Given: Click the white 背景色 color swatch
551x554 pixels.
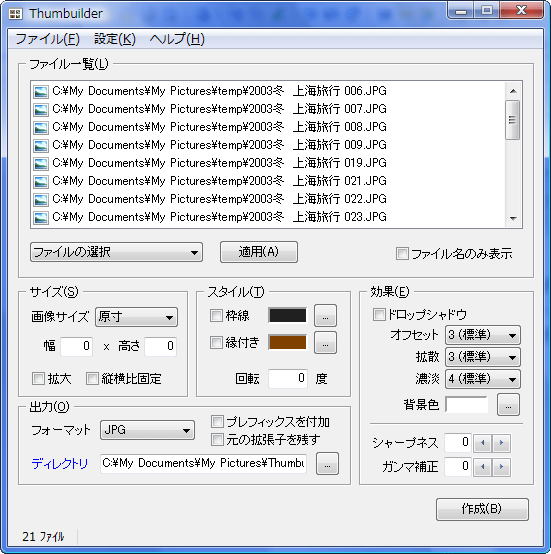Looking at the screenshot, I should tap(467, 405).
